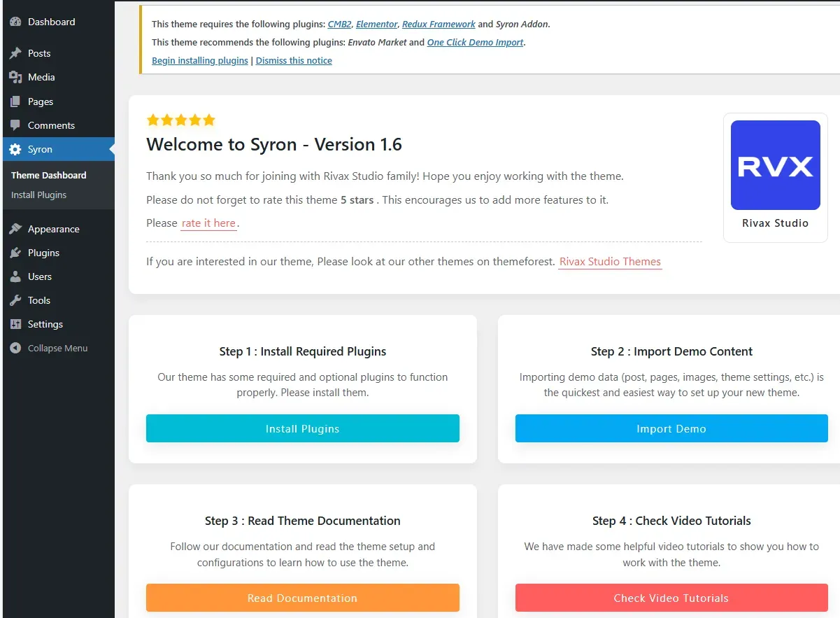Click the five-star rating graphic
This screenshot has height=618, width=840.
pyautogui.click(x=181, y=120)
